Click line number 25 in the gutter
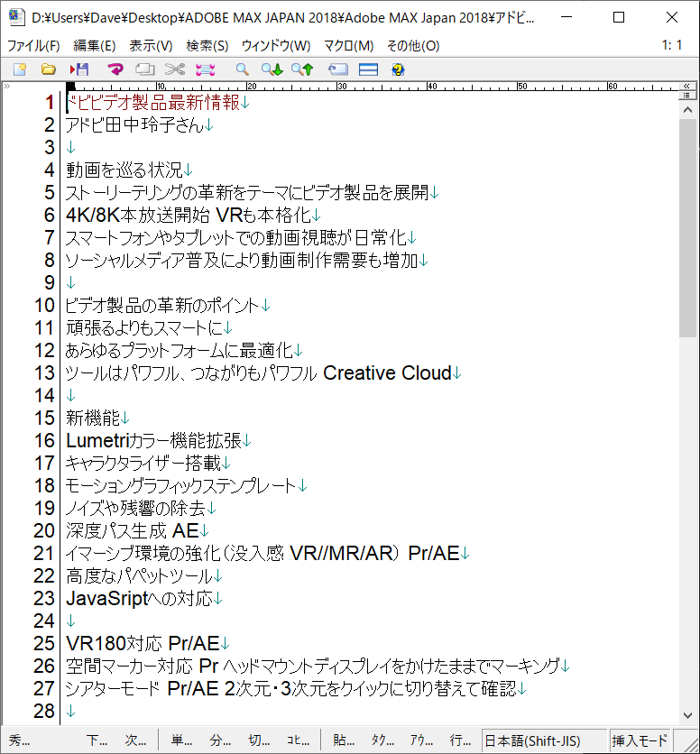This screenshot has width=700, height=754. 44,643
